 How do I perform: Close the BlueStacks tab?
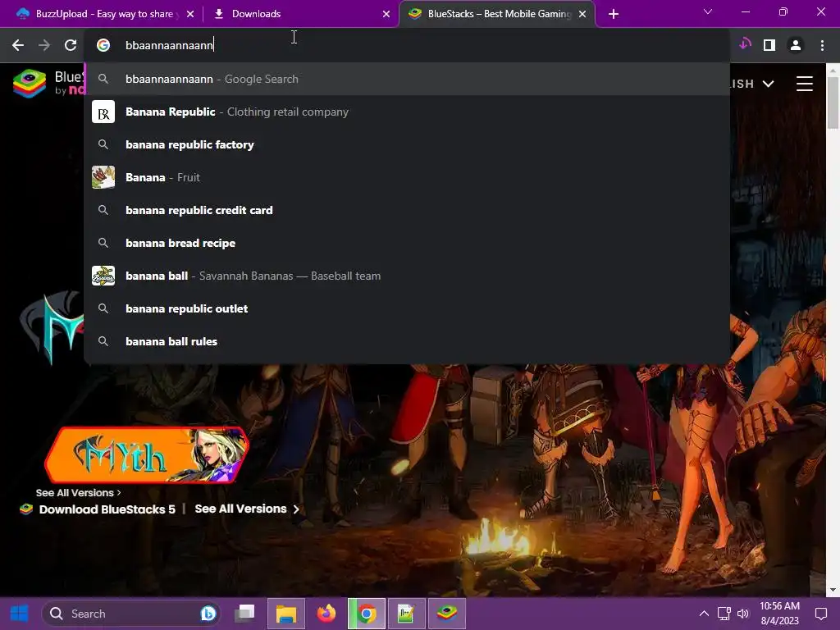[x=582, y=14]
